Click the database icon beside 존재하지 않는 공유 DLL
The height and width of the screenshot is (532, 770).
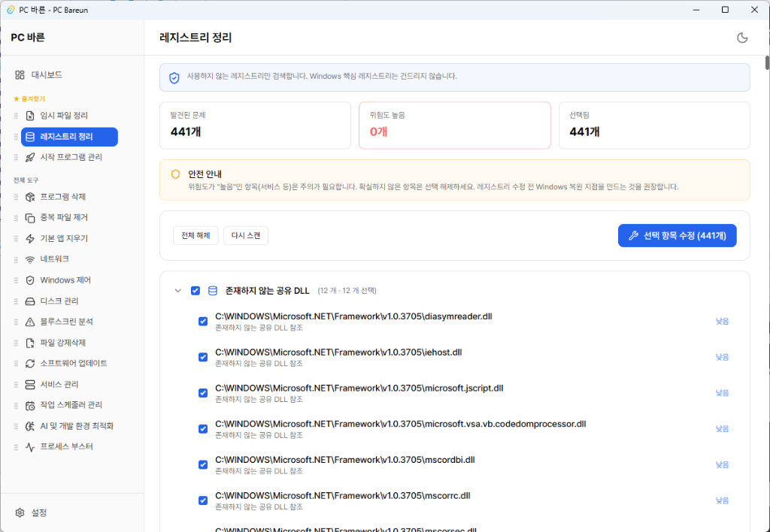point(213,291)
